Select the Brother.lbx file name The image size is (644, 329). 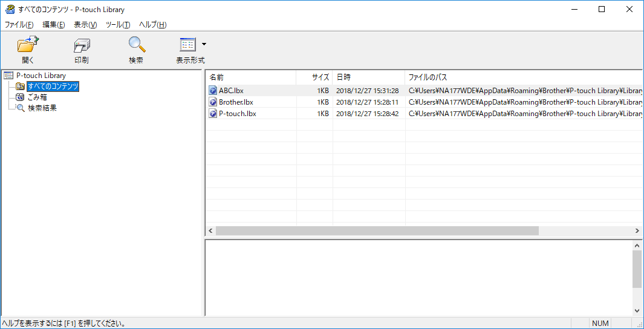[x=236, y=102]
